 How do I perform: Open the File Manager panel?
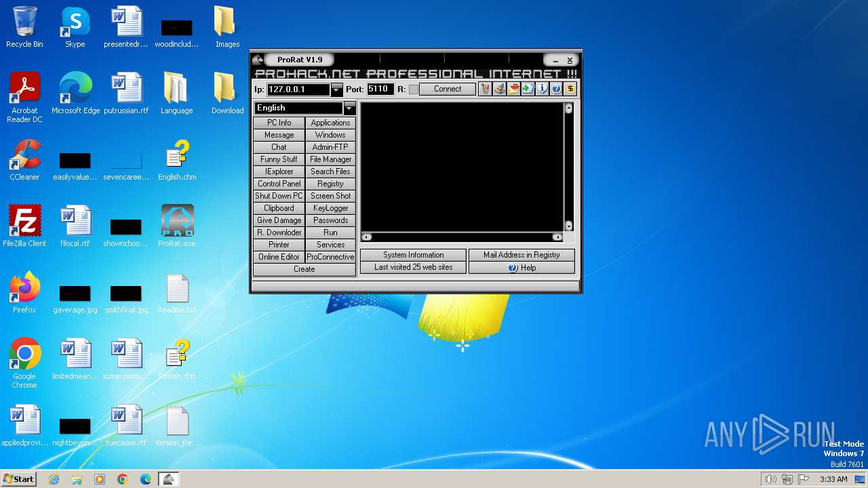click(x=330, y=159)
